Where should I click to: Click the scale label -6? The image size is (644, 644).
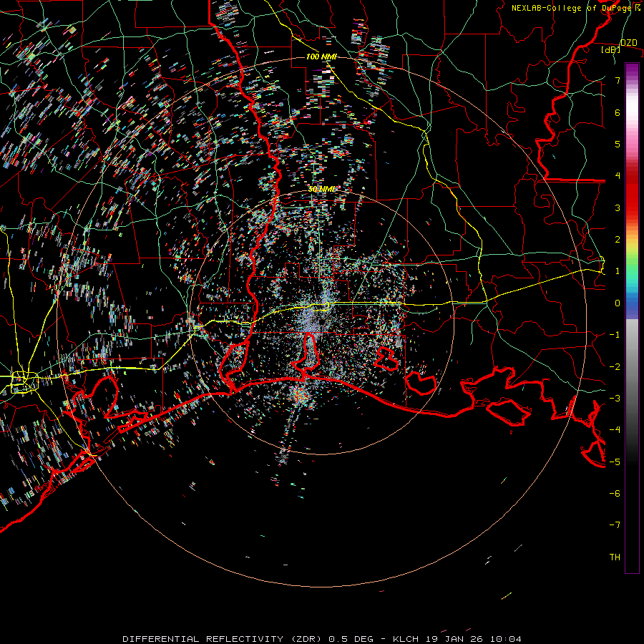click(x=615, y=493)
